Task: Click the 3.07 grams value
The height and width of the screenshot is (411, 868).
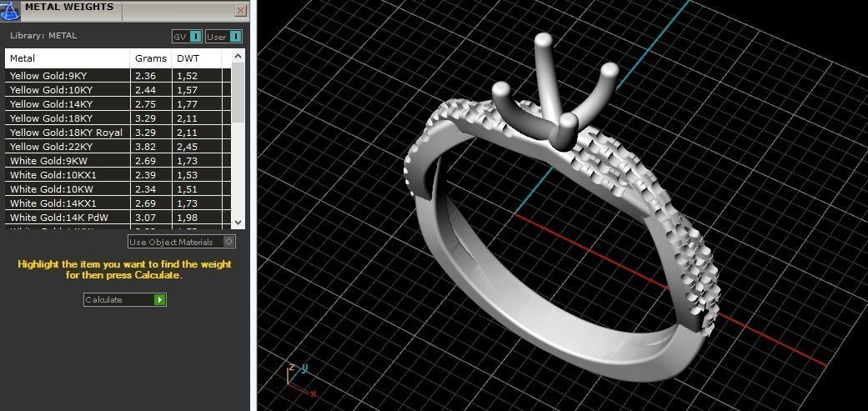Action: 146,218
